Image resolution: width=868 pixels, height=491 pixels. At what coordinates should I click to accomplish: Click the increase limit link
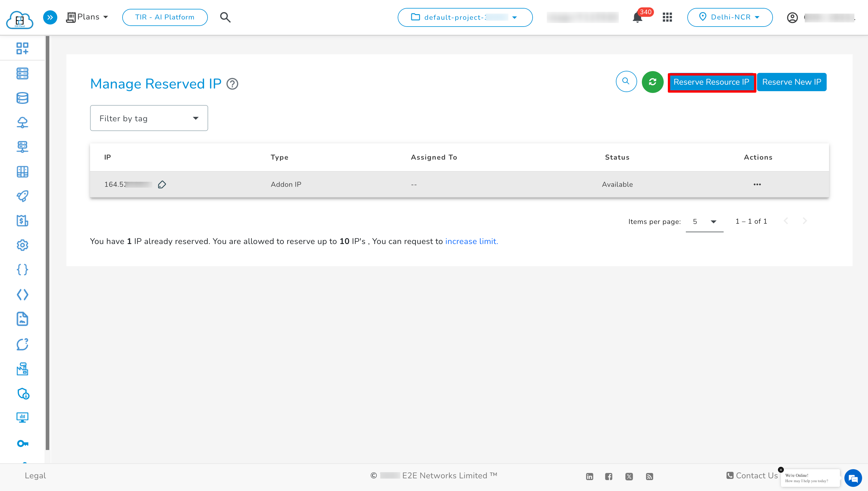coord(471,241)
